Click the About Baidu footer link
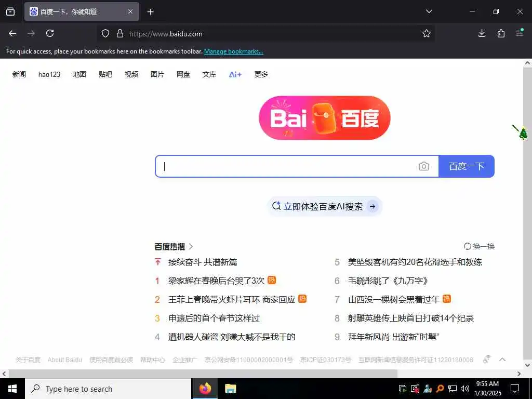The height and width of the screenshot is (399, 532). click(65, 360)
